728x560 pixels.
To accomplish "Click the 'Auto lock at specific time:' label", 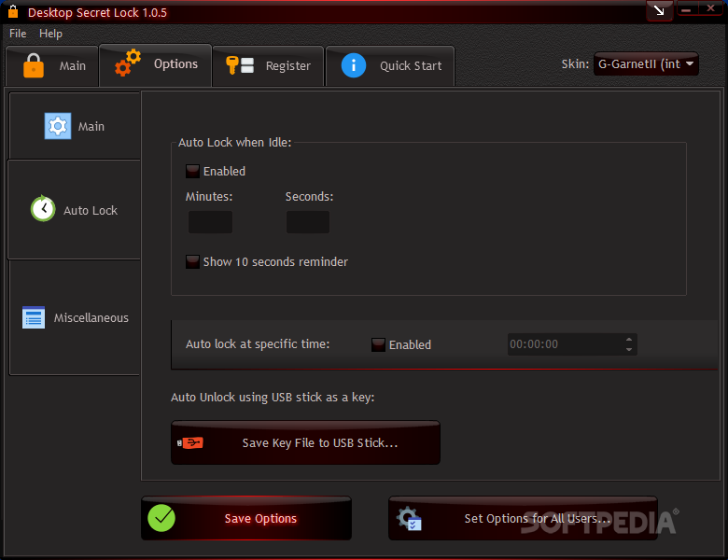I will tap(258, 344).
